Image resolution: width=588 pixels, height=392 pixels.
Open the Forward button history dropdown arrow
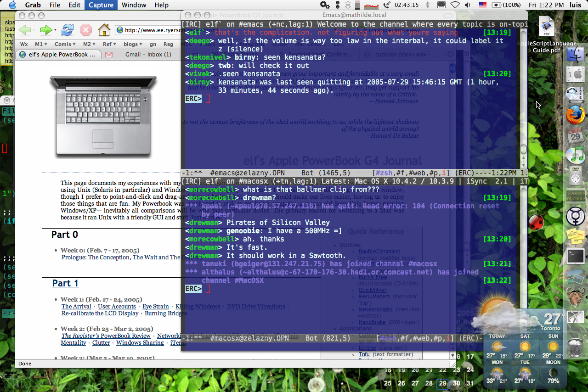[x=55, y=30]
